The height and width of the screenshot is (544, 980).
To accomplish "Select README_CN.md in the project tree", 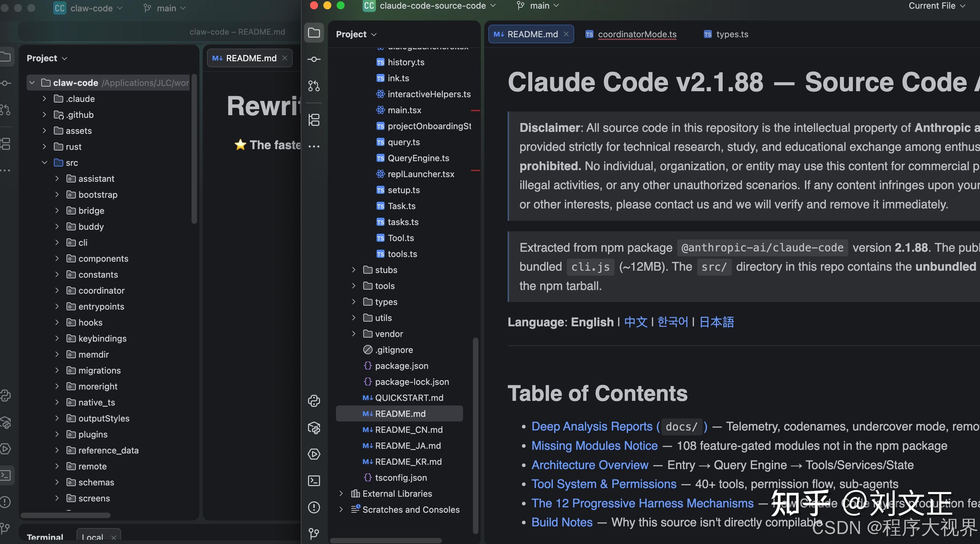I will pyautogui.click(x=403, y=430).
